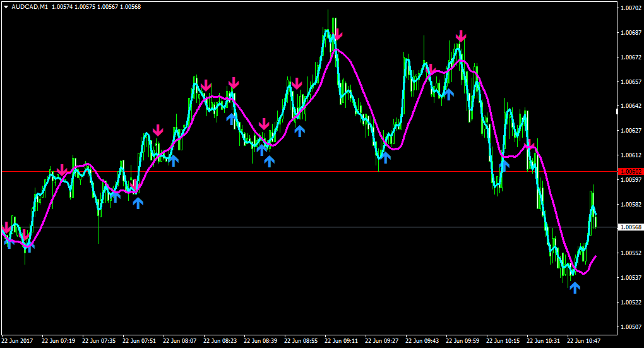Select the grey bid price line on chart
The width and height of the screenshot is (644, 348).
(x=309, y=227)
